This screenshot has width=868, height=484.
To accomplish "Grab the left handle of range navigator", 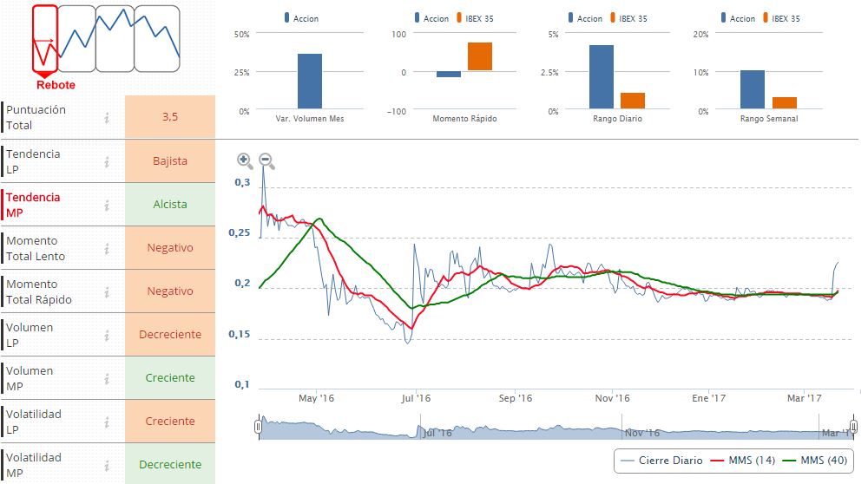I will [x=258, y=427].
